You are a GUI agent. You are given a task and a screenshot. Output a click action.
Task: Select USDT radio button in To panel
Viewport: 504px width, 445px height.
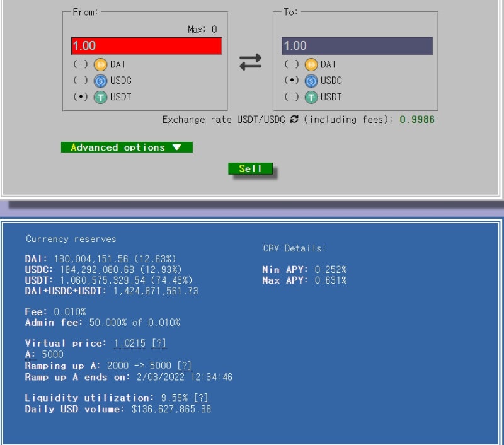coord(291,96)
